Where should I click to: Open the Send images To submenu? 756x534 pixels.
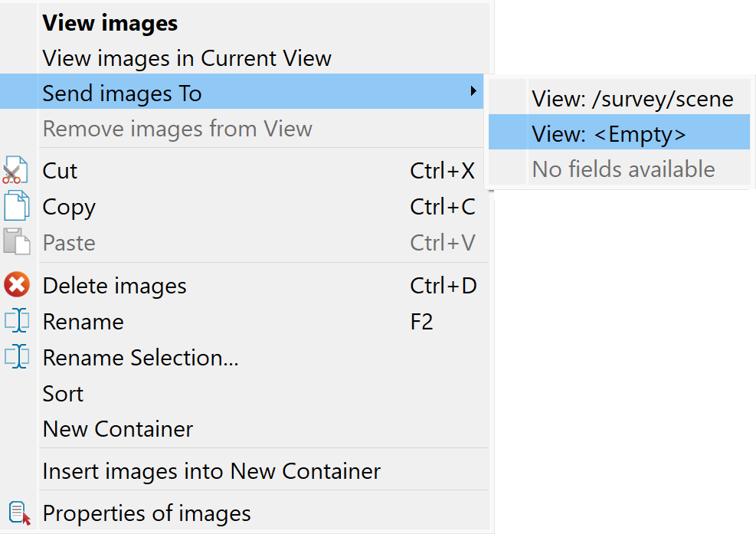[x=123, y=93]
